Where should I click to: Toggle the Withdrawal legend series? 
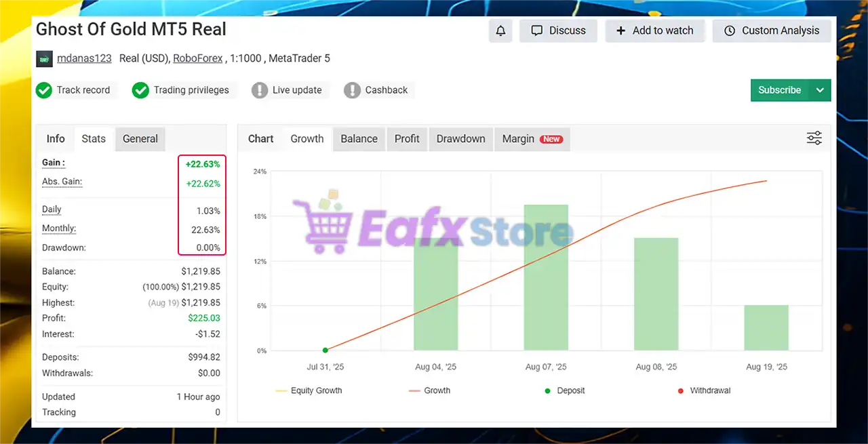[703, 390]
